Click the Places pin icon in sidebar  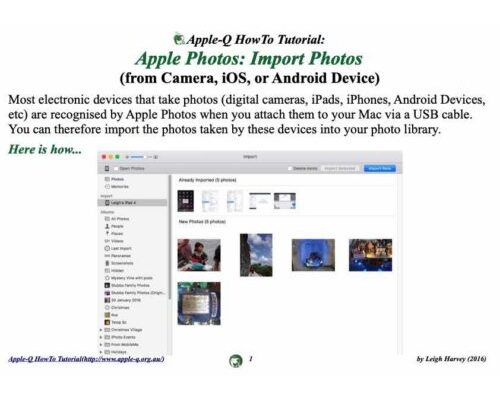point(107,234)
